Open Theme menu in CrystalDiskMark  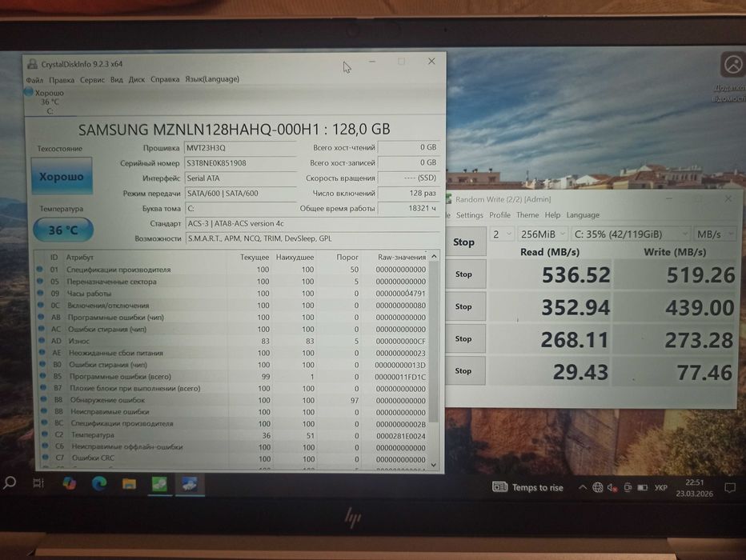coord(527,215)
